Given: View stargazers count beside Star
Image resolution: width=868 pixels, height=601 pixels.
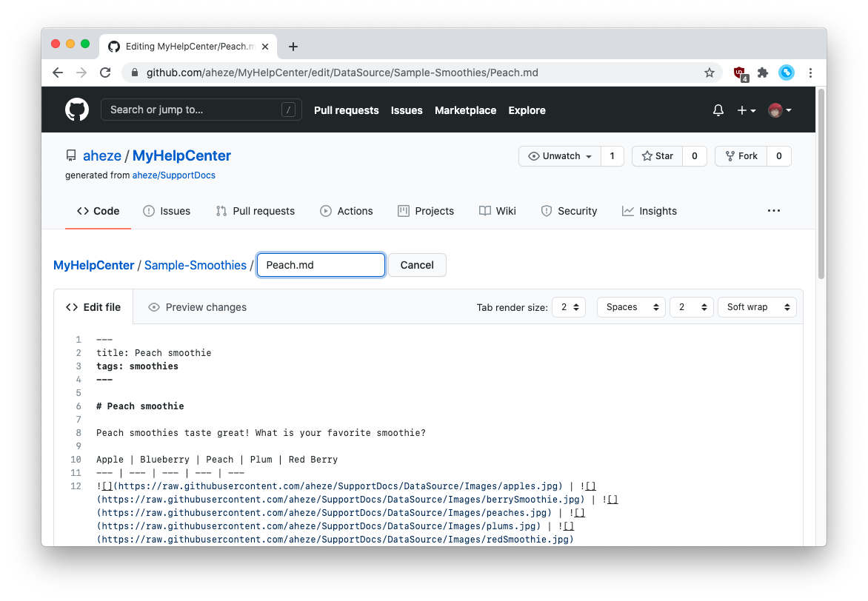Looking at the screenshot, I should (x=695, y=156).
